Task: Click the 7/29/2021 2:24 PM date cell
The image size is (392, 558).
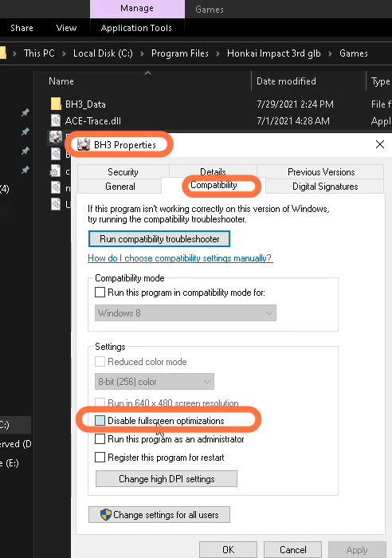Action: click(296, 104)
